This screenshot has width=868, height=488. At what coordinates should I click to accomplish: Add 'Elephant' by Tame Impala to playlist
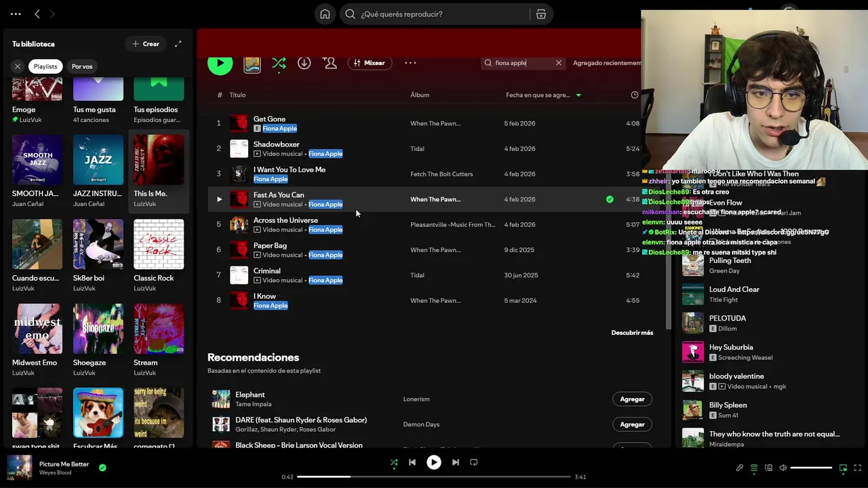[632, 399]
